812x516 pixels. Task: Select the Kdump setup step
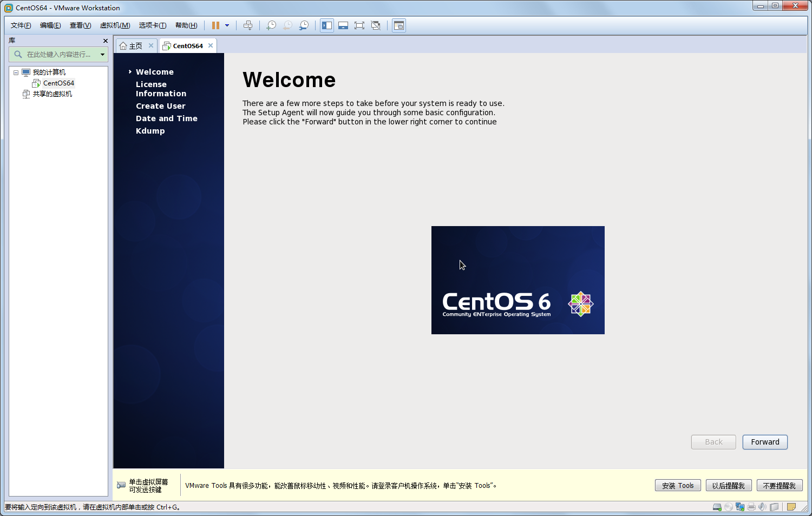(150, 131)
